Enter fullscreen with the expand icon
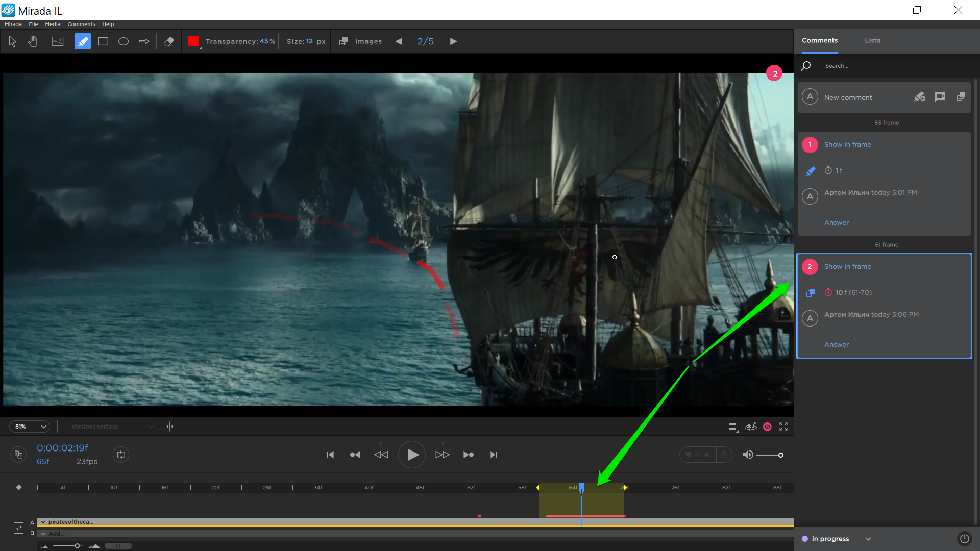This screenshot has width=980, height=551. [x=783, y=427]
